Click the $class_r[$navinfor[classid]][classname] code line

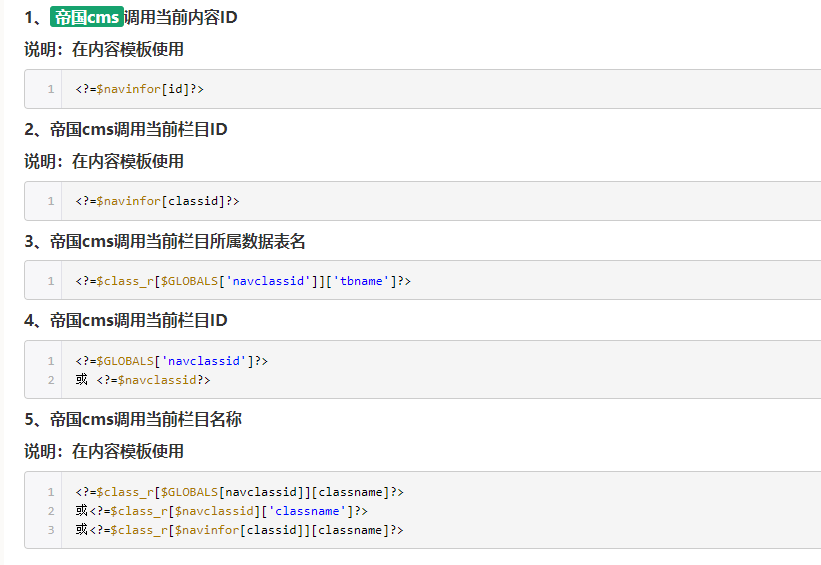coord(239,530)
